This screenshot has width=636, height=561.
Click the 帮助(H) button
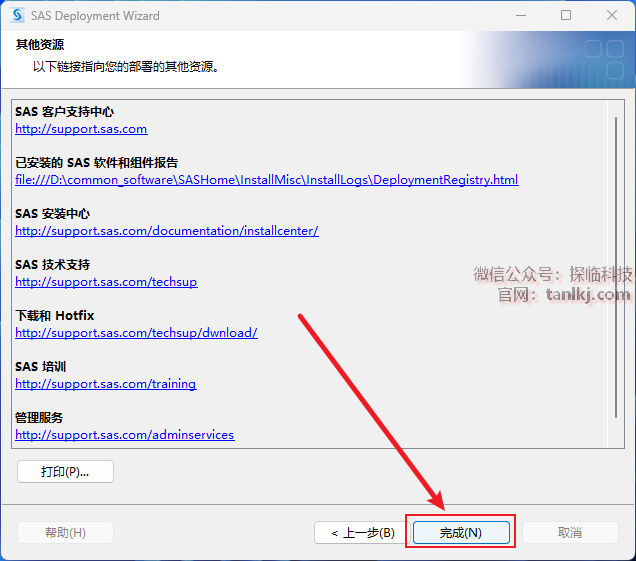tap(65, 533)
